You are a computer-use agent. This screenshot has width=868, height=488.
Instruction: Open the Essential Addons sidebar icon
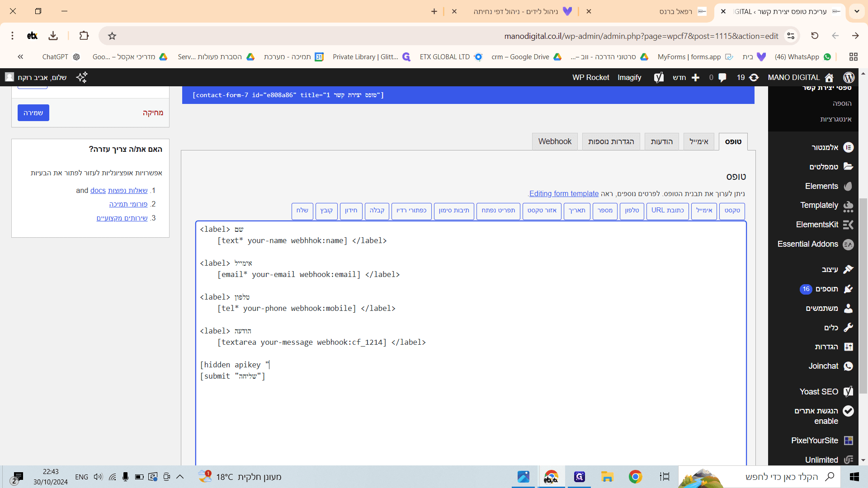849,244
